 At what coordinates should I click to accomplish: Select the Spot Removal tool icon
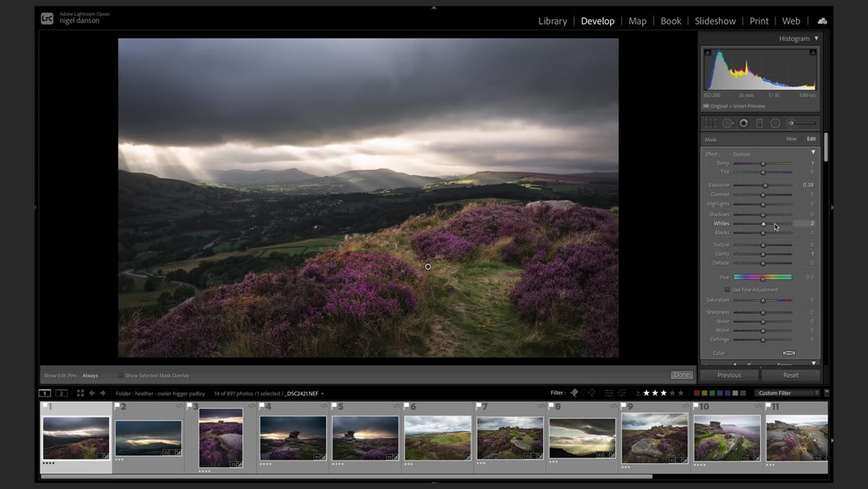727,124
